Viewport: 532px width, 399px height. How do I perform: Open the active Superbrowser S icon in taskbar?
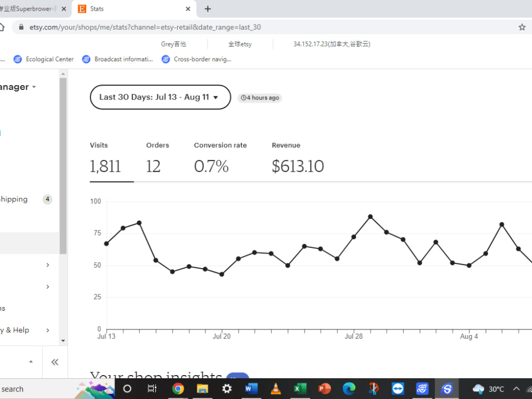(447, 389)
